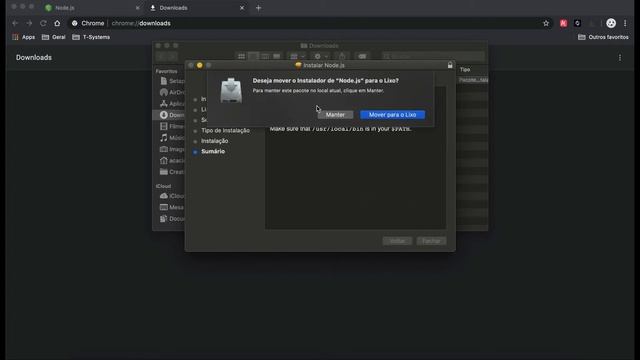Open Pictures camera icon in Finder sidebar
Viewport: 640px width, 360px height.
coord(164,149)
